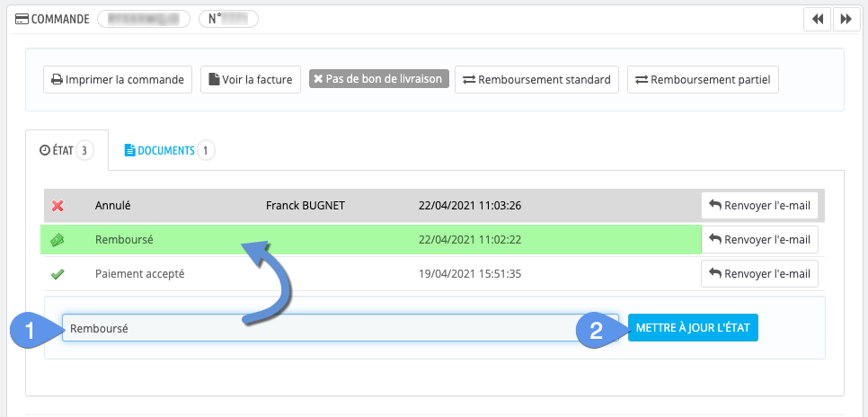The width and height of the screenshot is (868, 417).
Task: Click Mettre à jour l'état button
Action: tap(693, 327)
